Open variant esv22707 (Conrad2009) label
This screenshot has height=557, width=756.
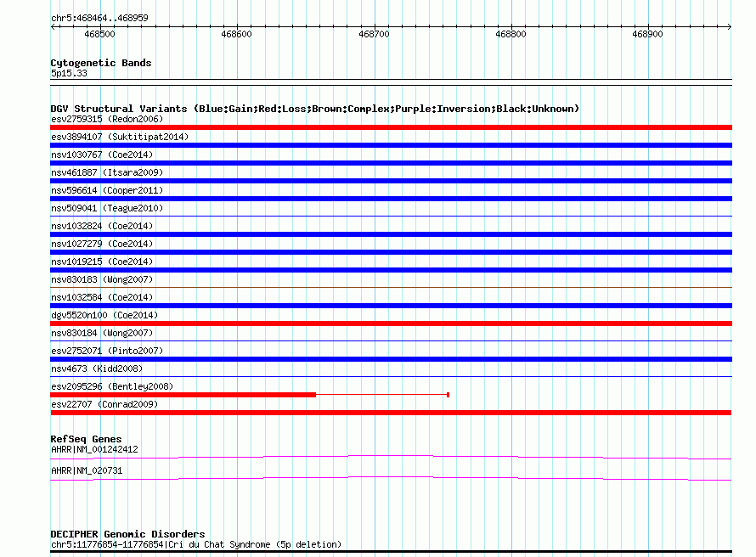pyautogui.click(x=104, y=404)
